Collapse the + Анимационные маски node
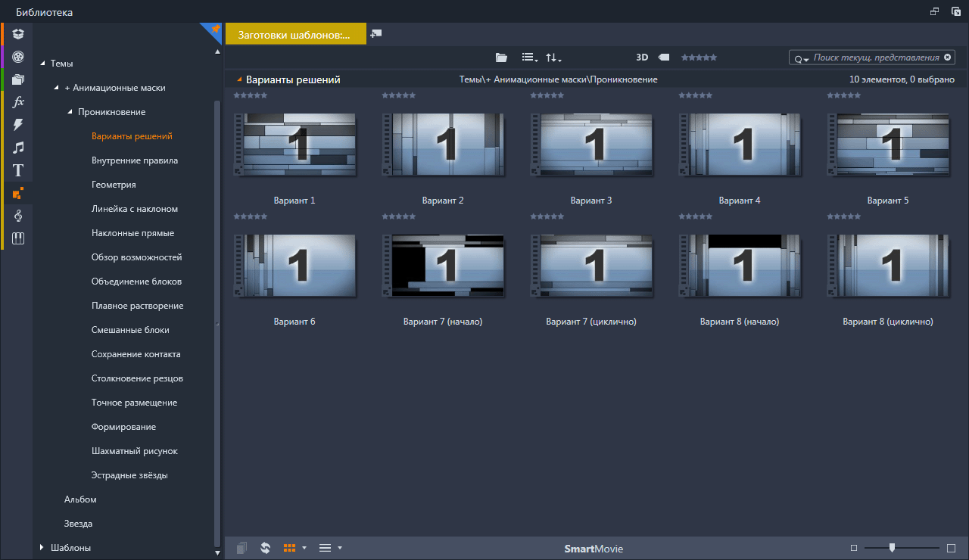 (56, 88)
